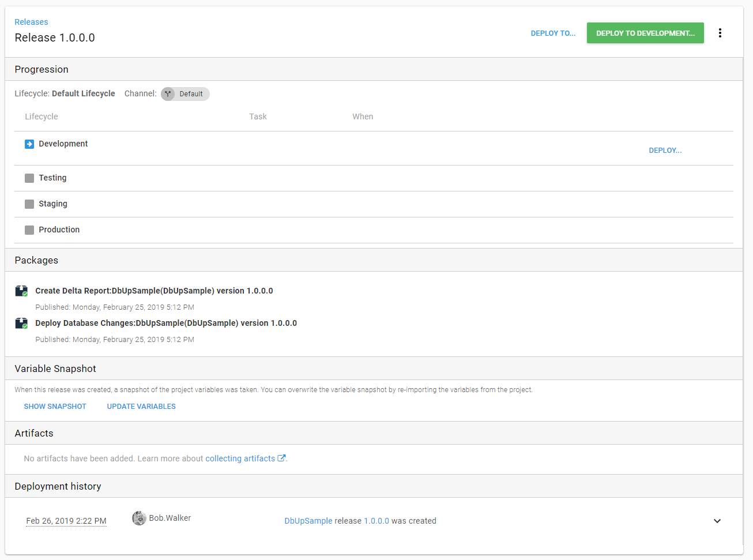753x560 pixels.
Task: Click the Default channel branch icon
Action: [168, 94]
